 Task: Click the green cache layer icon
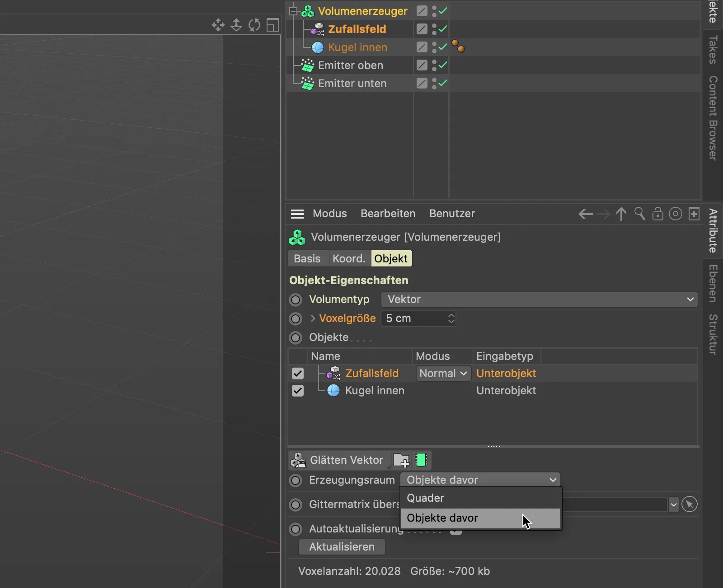[421, 460]
